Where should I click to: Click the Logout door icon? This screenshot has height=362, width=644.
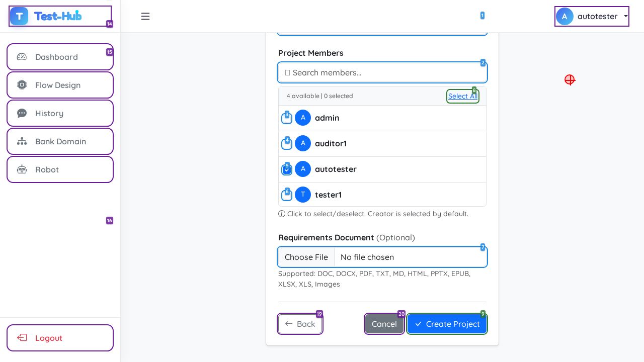click(22, 338)
